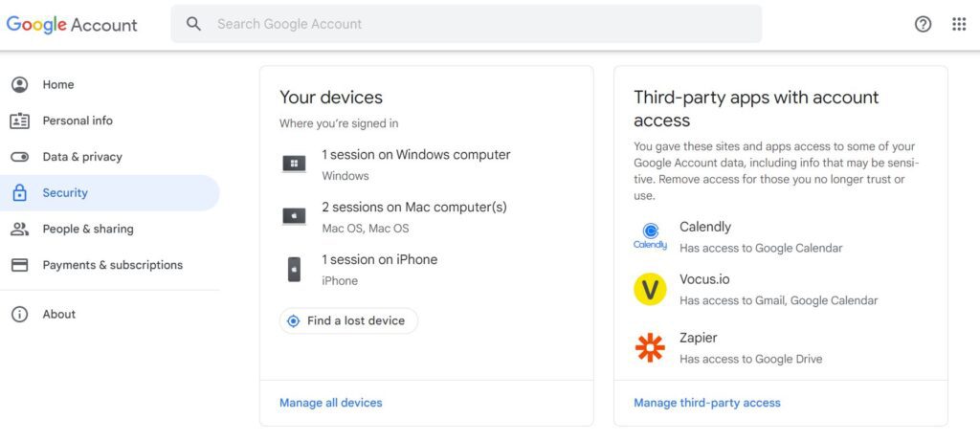Open the About sidebar item

click(58, 314)
